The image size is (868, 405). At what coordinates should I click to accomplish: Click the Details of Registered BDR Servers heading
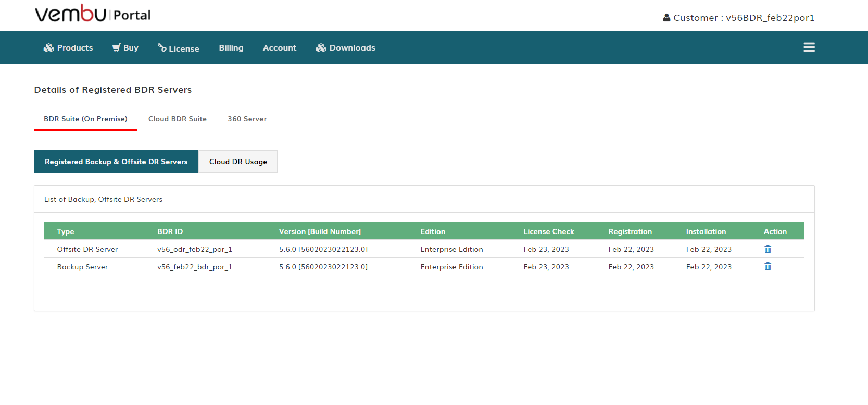point(113,90)
